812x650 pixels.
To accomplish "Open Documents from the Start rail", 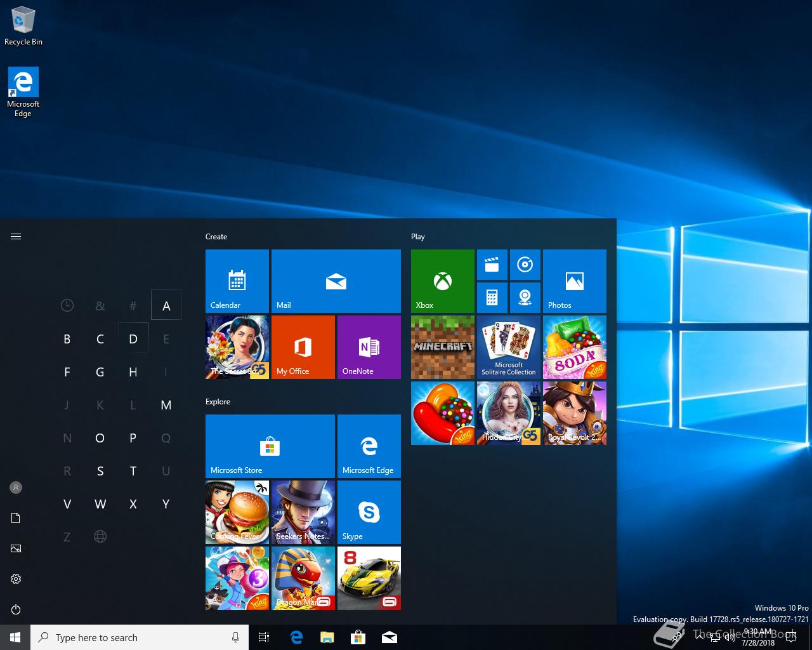I will click(x=16, y=518).
